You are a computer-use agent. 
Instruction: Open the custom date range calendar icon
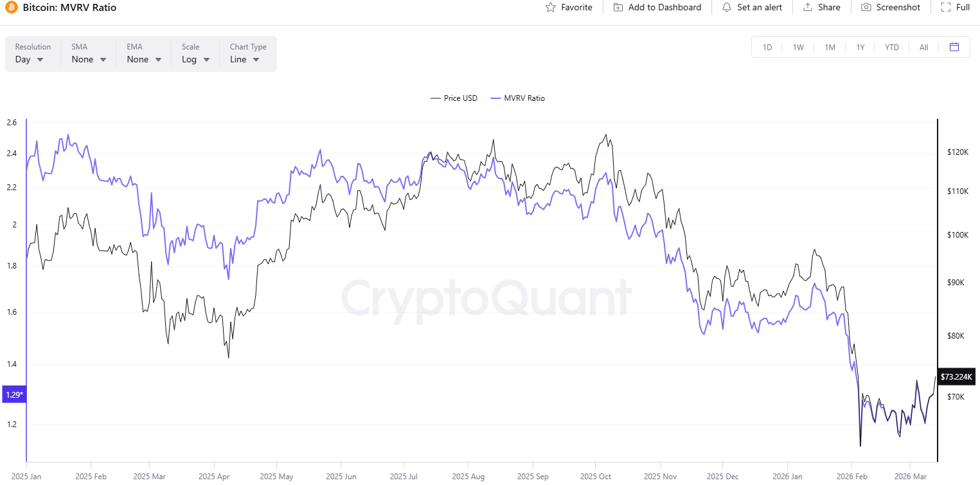[954, 47]
